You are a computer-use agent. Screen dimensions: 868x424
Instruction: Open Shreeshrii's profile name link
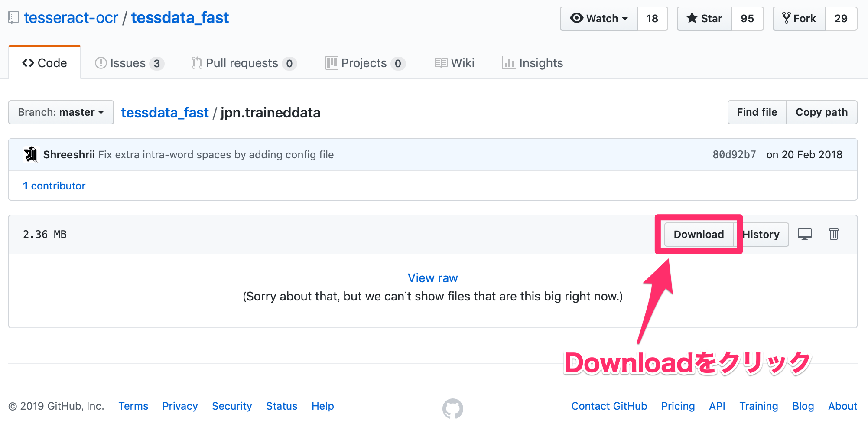point(69,155)
